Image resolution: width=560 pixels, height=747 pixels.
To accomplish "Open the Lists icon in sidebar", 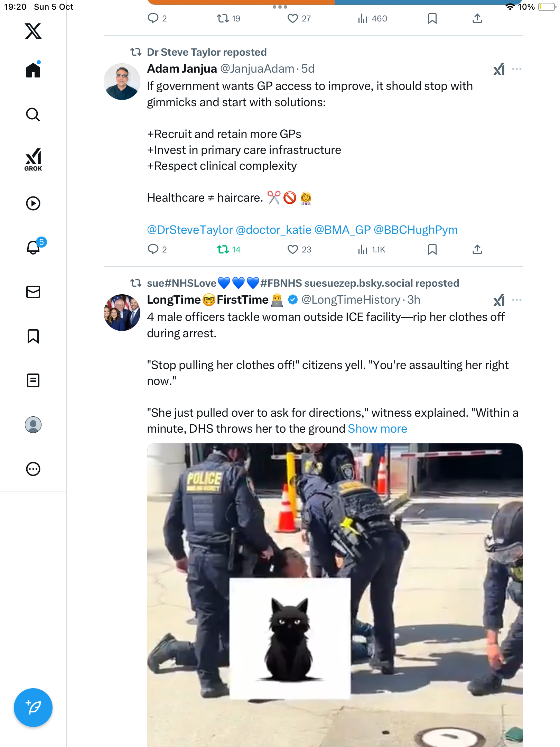I will coord(33,380).
